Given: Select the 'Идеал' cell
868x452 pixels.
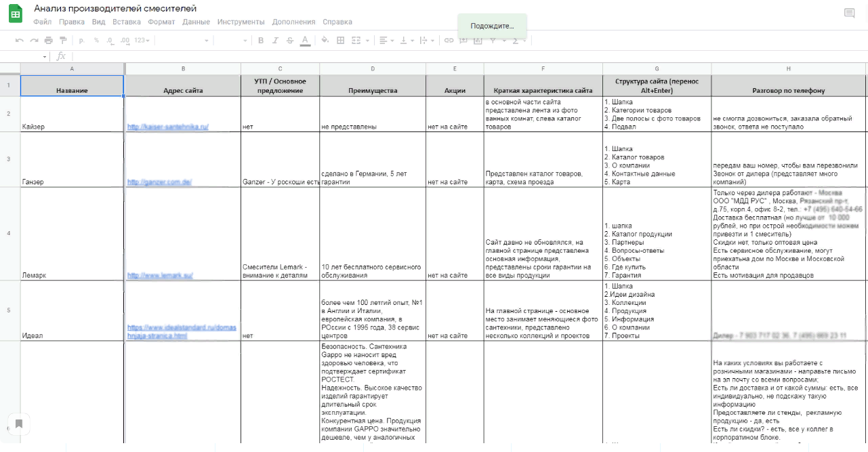Looking at the screenshot, I should [72, 312].
